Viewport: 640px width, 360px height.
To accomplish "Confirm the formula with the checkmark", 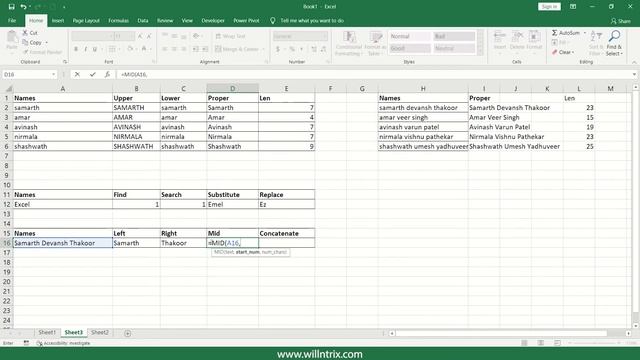I will pyautogui.click(x=93, y=74).
